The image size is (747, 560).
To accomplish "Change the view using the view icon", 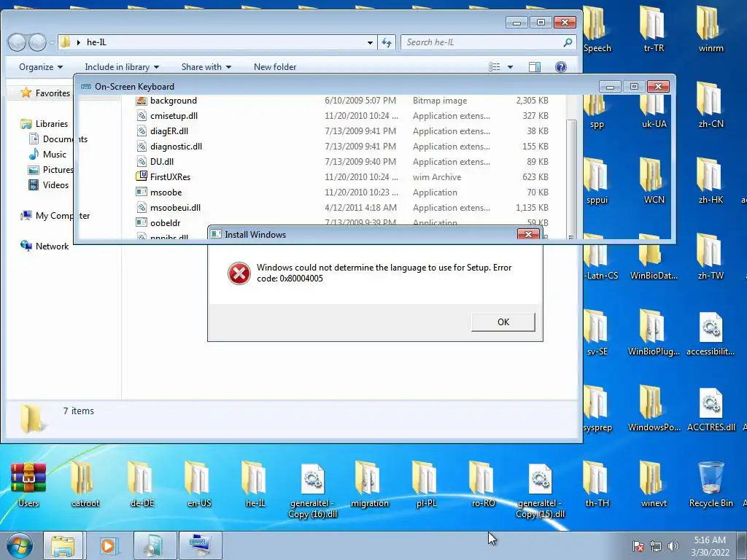I will [495, 67].
